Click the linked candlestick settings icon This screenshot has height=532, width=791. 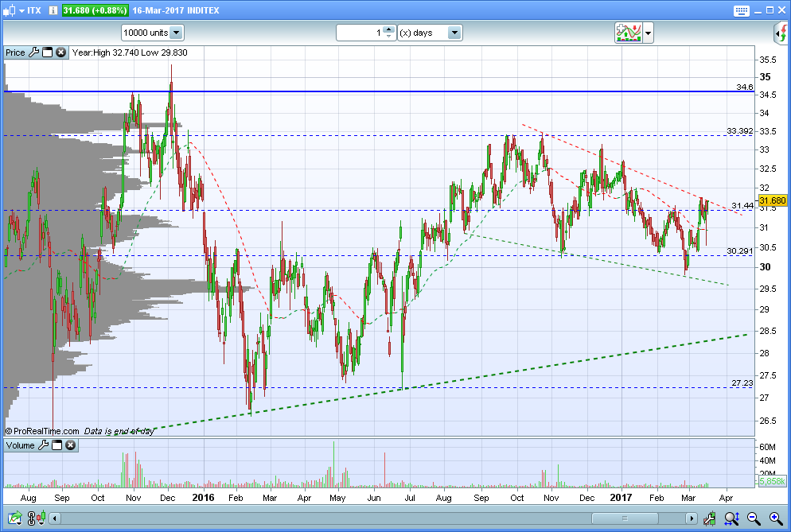[x=37, y=518]
